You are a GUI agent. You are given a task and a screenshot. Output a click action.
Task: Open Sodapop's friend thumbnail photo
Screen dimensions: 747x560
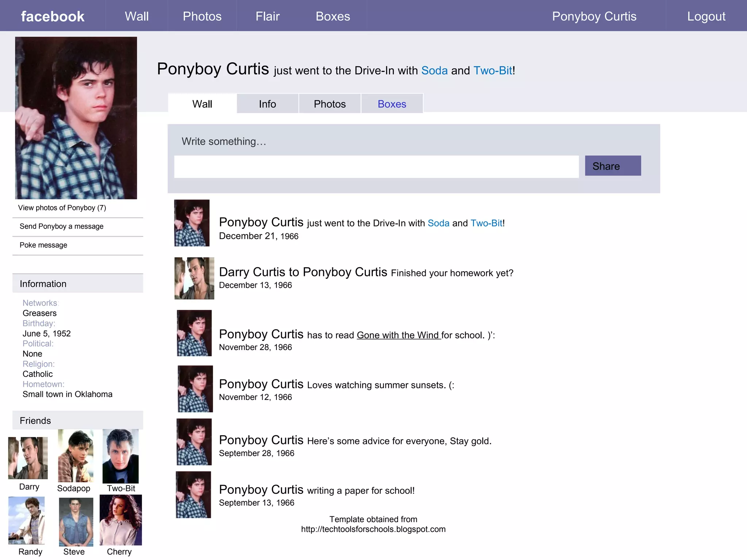[76, 456]
